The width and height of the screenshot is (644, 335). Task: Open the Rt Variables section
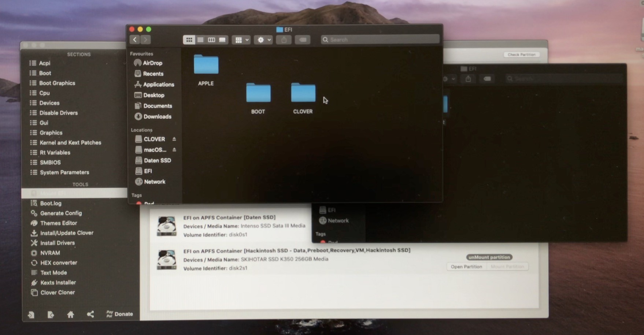click(50, 152)
